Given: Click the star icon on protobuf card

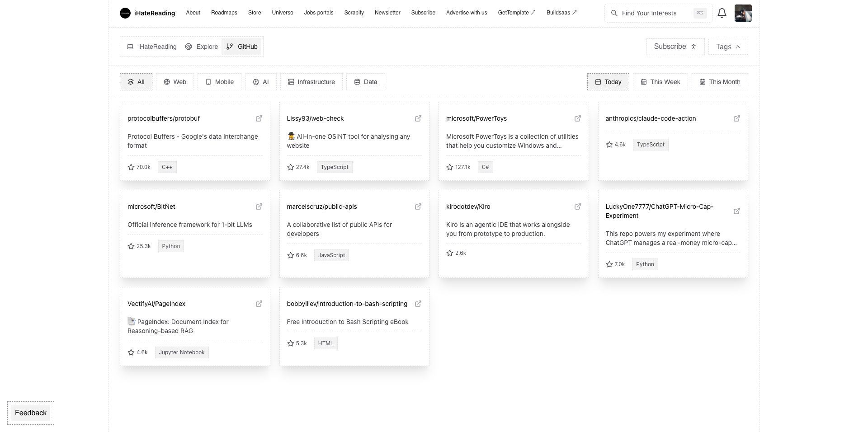Looking at the screenshot, I should click(x=131, y=167).
